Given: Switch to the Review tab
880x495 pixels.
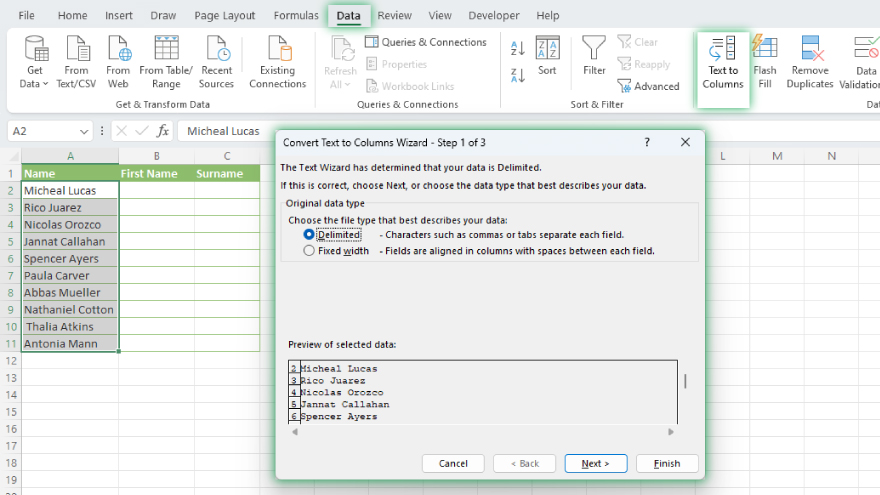Looking at the screenshot, I should click(x=395, y=16).
